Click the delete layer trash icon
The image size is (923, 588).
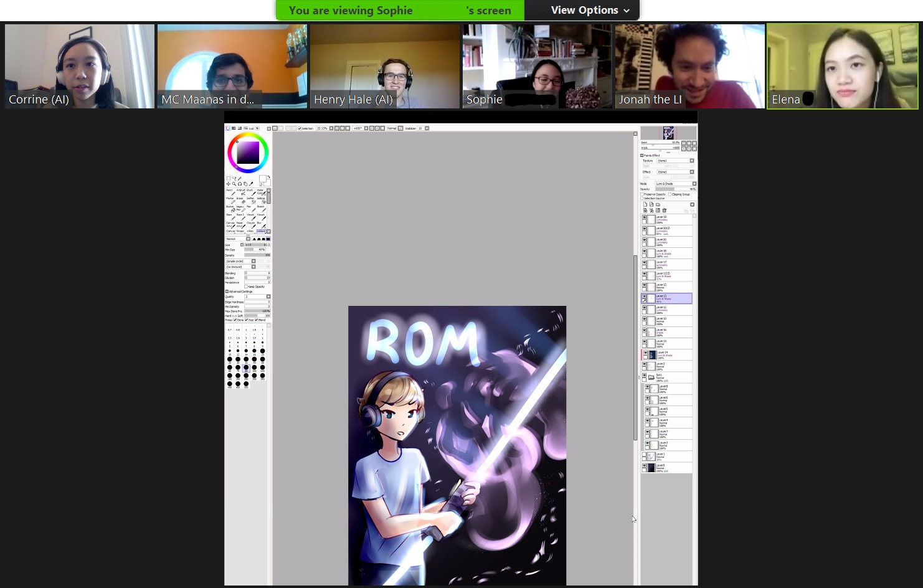click(x=664, y=211)
